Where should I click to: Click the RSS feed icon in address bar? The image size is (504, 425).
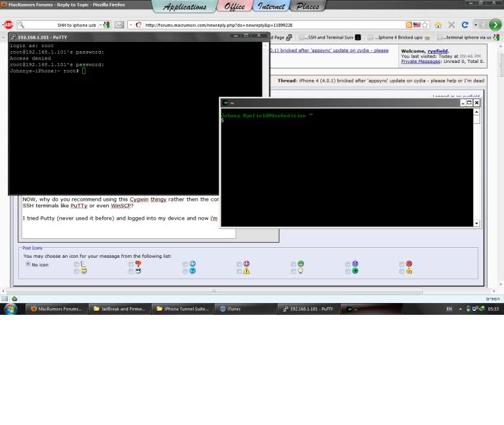click(409, 25)
